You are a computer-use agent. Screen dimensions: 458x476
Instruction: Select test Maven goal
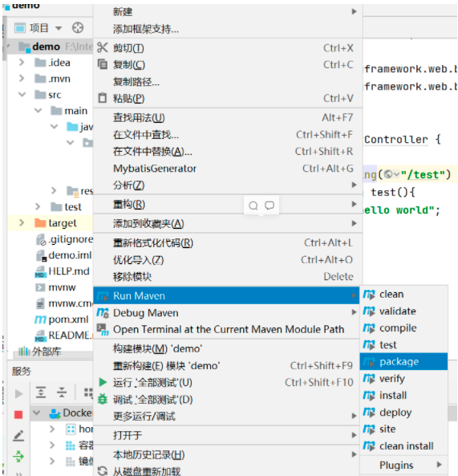coord(403,345)
